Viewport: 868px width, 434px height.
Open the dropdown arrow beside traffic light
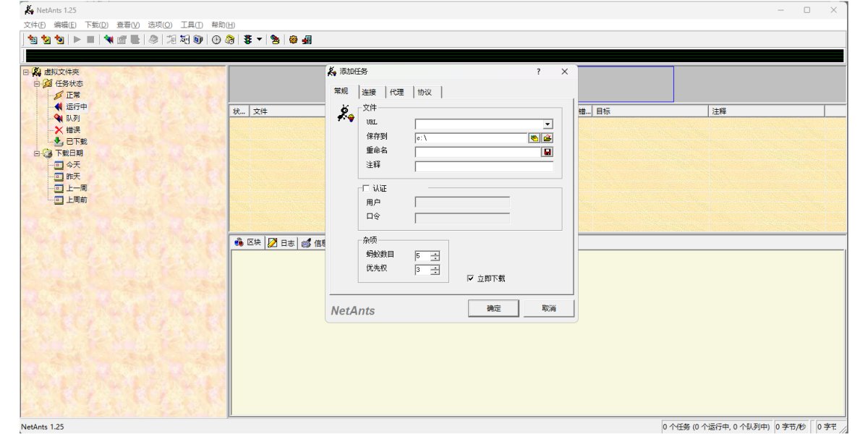[259, 40]
